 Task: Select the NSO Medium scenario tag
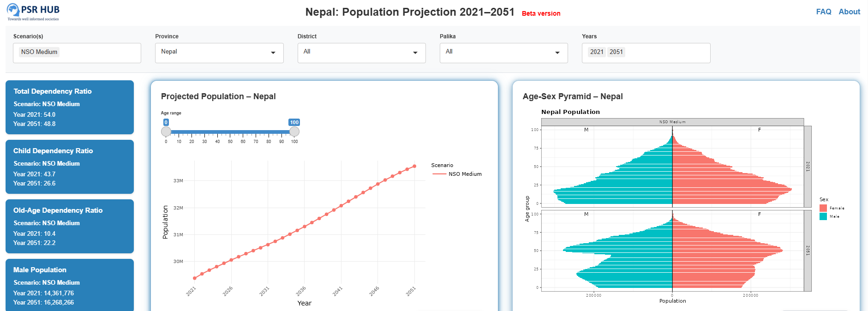pos(39,52)
